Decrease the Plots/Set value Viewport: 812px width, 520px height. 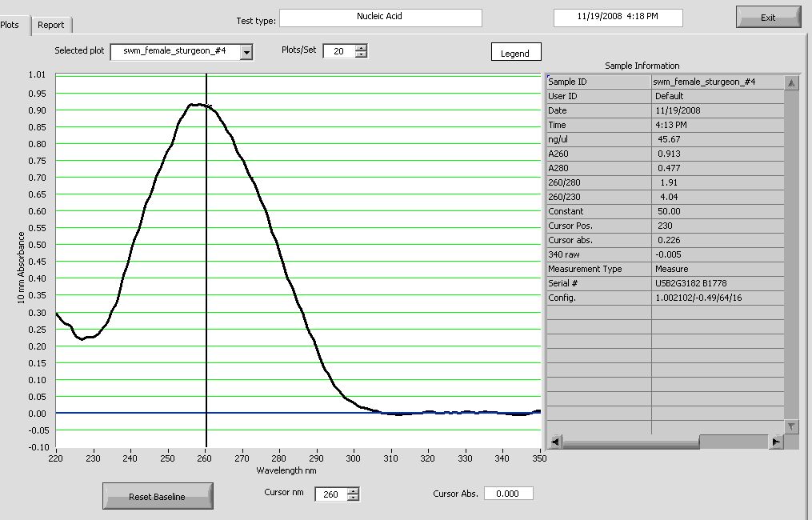[x=361, y=54]
